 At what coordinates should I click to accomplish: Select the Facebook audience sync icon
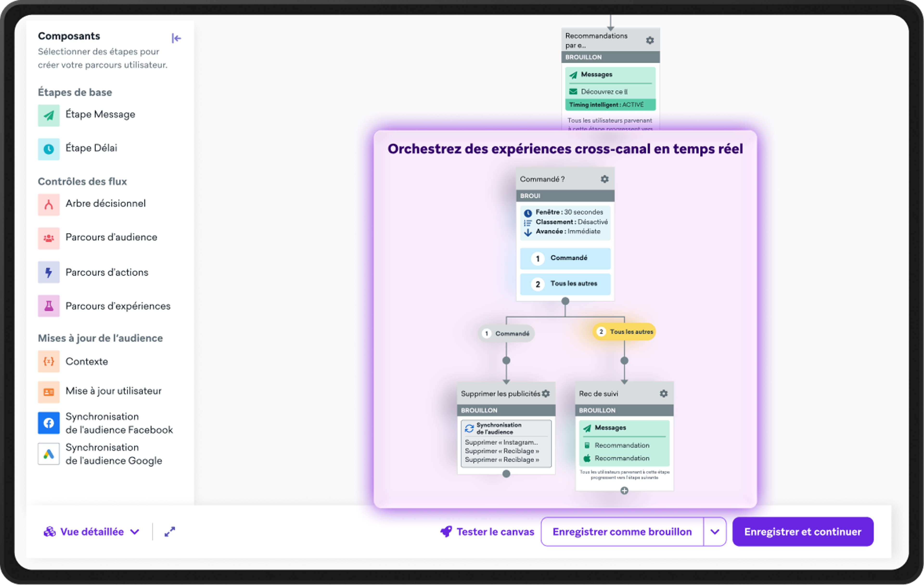coord(49,423)
